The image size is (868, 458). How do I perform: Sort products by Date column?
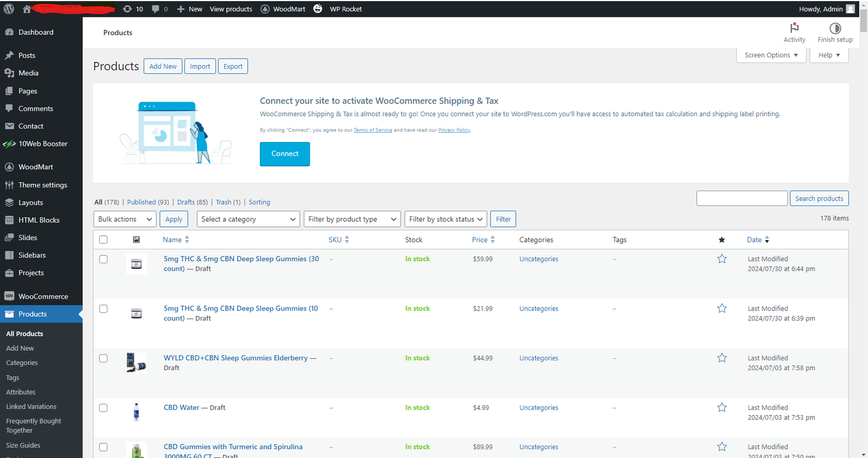pos(758,240)
